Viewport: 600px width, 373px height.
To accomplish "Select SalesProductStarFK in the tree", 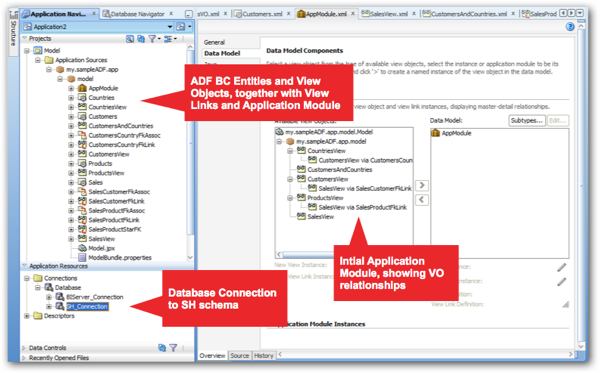I will [115, 229].
